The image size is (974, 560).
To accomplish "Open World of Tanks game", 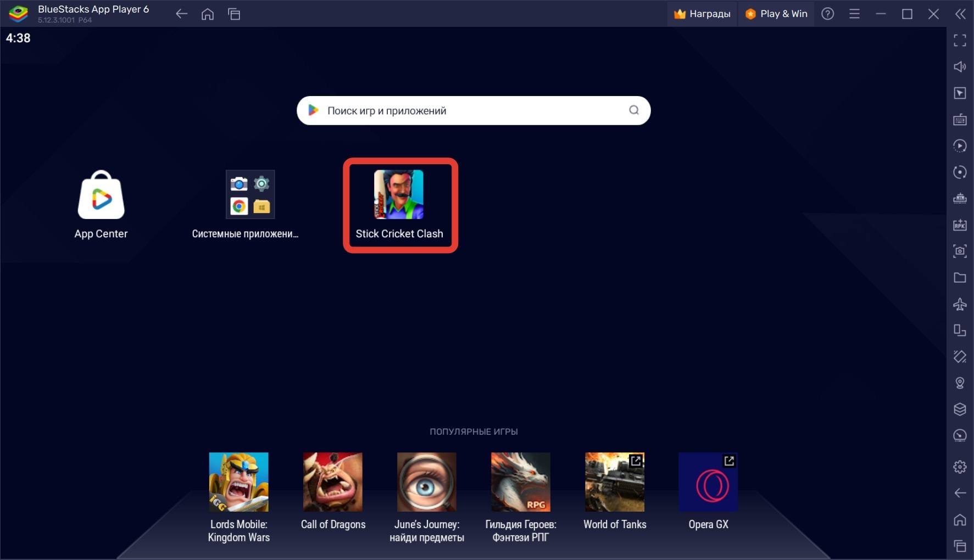I will (615, 482).
